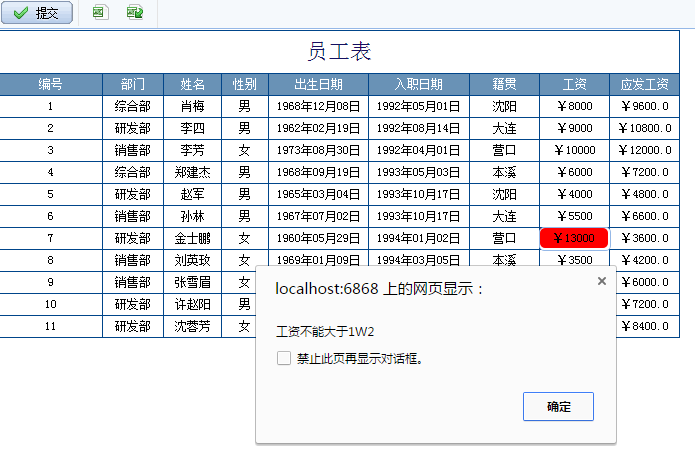Select the red highlighted ¥13000 salary cell
This screenshot has height=449, width=695.
tap(574, 238)
